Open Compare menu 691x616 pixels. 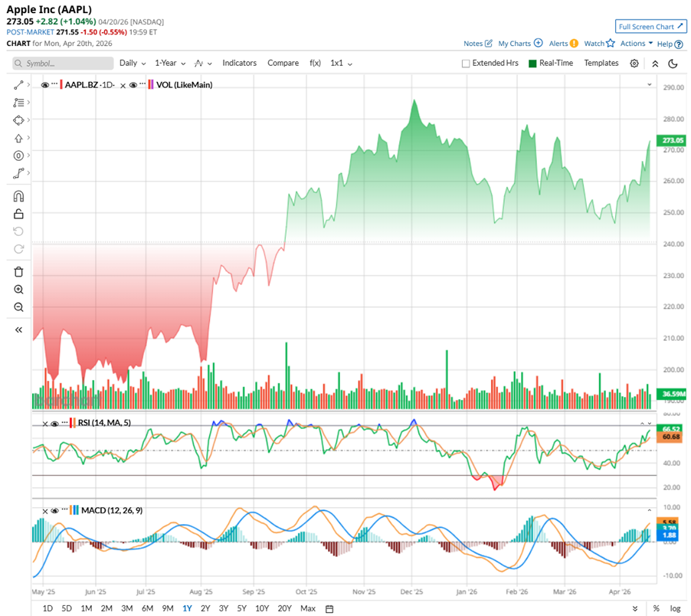point(283,63)
